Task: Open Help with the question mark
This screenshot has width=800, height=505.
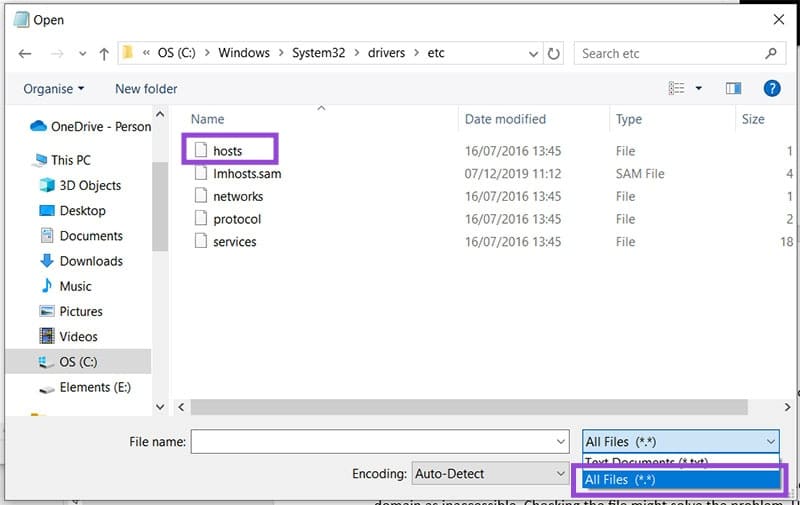Action: (772, 88)
